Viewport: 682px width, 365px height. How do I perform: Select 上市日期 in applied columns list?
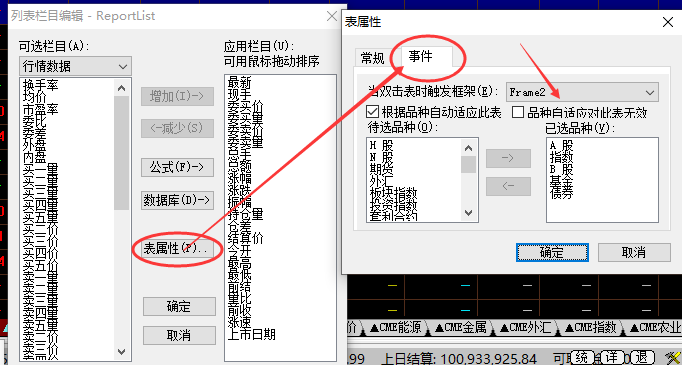point(251,335)
